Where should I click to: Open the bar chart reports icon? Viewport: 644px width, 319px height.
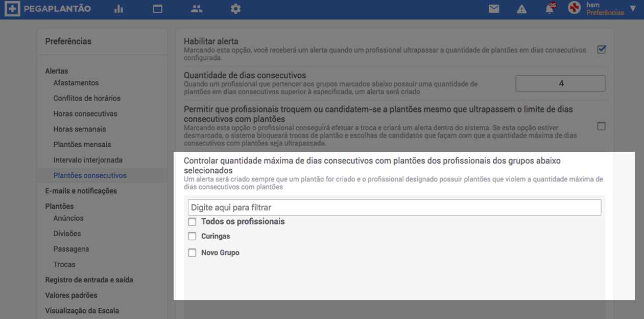pos(119,9)
